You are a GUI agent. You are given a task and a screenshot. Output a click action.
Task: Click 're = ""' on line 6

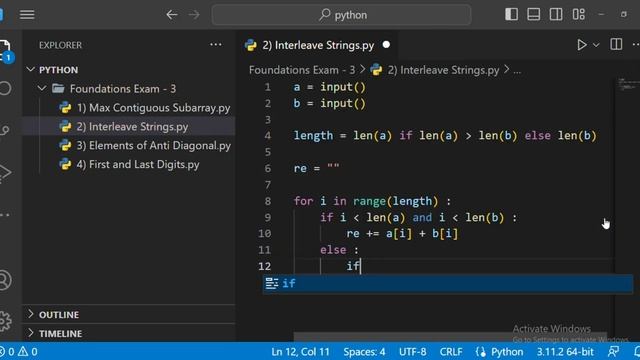317,168
